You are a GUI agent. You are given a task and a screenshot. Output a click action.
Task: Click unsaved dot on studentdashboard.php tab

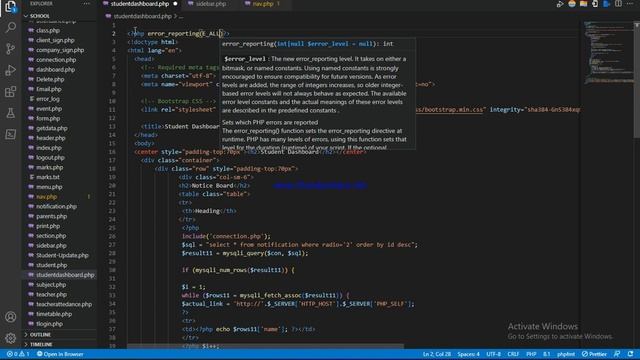click(x=175, y=4)
